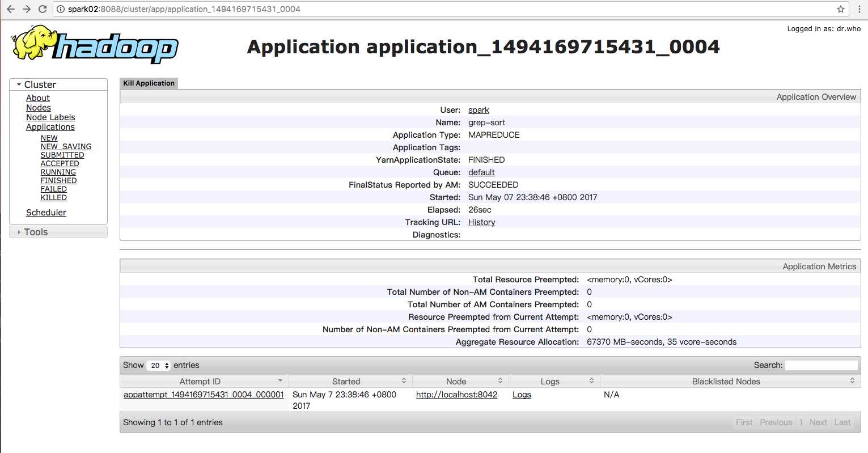Select the SUCCEEDED final status value
Viewport: 868px width, 453px height.
pos(493,185)
